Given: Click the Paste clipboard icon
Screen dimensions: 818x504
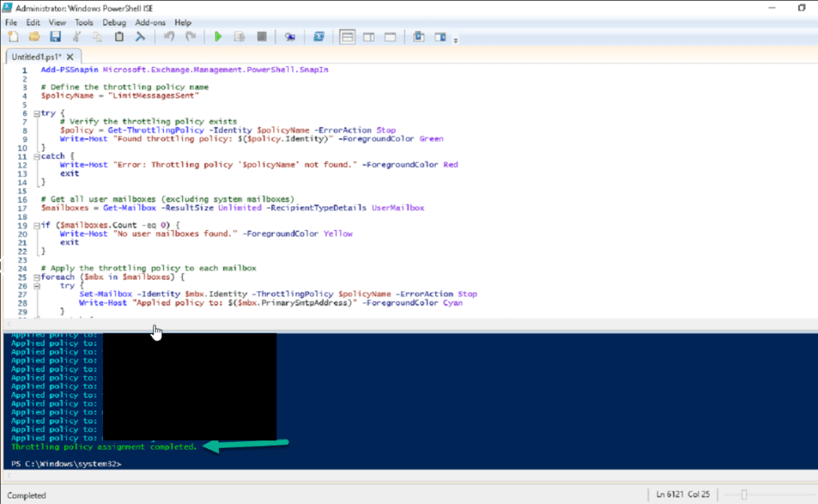Looking at the screenshot, I should click(x=119, y=37).
